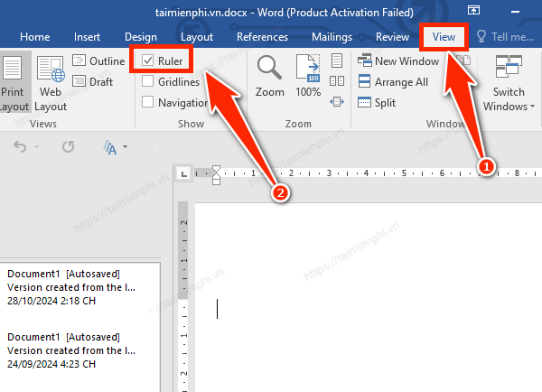Split the document window
Viewport: 542px width, 392px height.
(377, 102)
